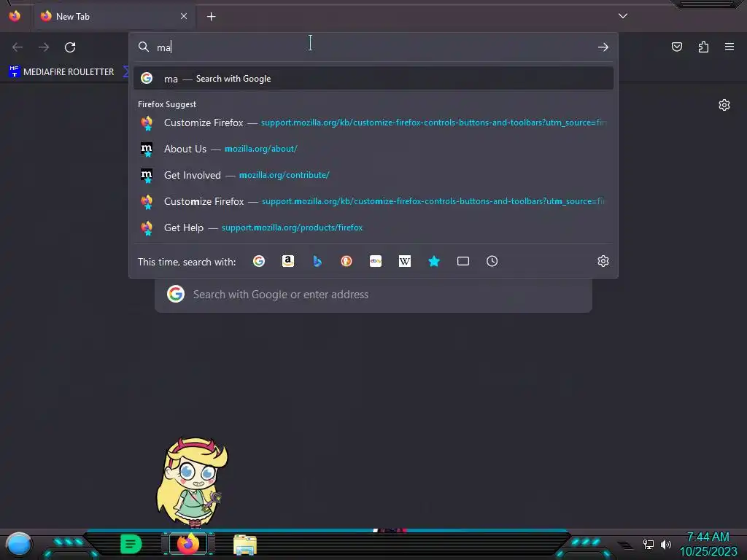
Task: Open the Firefox hamburger application menu
Action: (729, 47)
